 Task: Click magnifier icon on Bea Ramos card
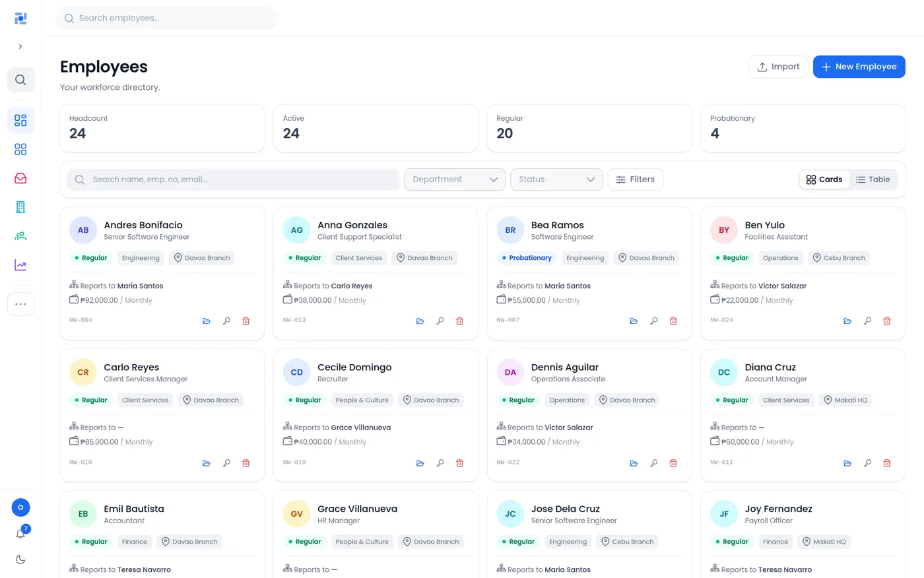(x=654, y=321)
